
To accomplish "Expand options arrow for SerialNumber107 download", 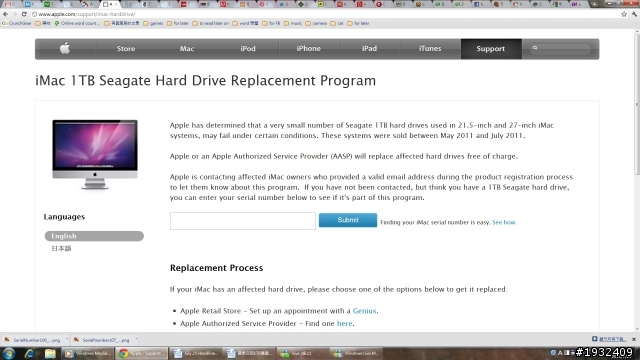I will [x=136, y=340].
